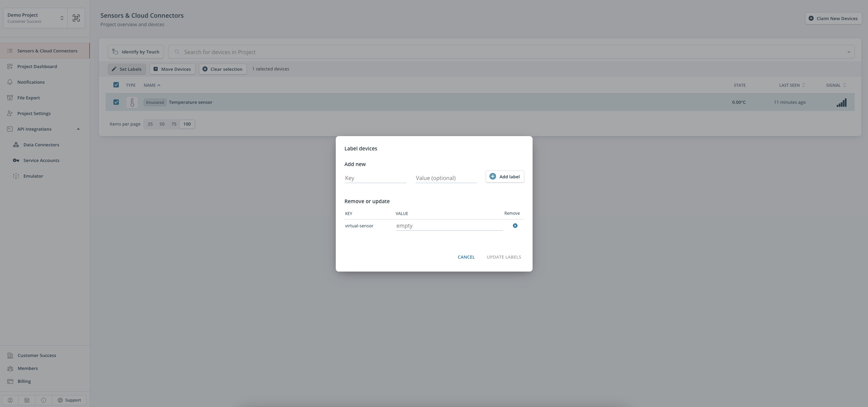The width and height of the screenshot is (868, 407).
Task: Sort devices by NAME column
Action: 152,85
